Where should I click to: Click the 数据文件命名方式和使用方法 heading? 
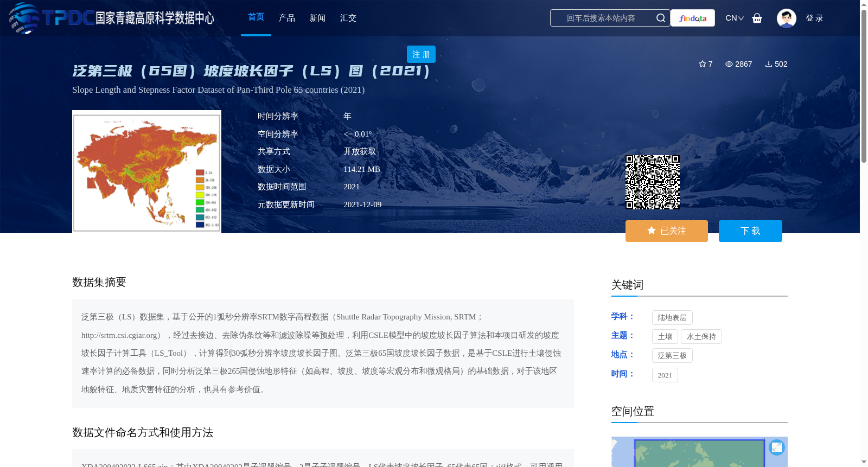click(143, 432)
